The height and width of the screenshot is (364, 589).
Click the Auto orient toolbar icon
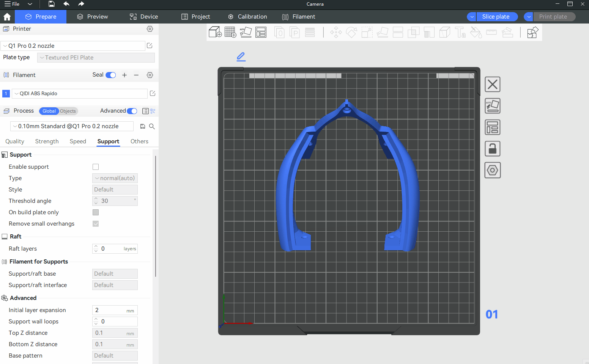tap(246, 32)
